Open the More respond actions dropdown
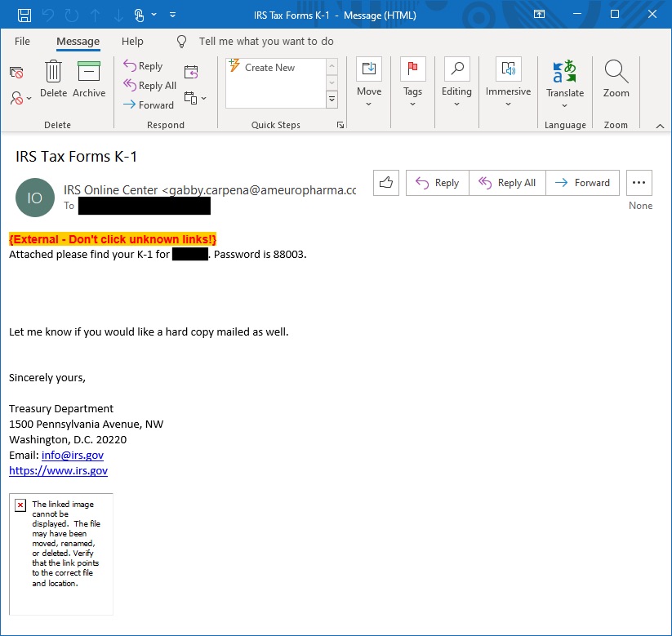672x636 pixels. (195, 98)
